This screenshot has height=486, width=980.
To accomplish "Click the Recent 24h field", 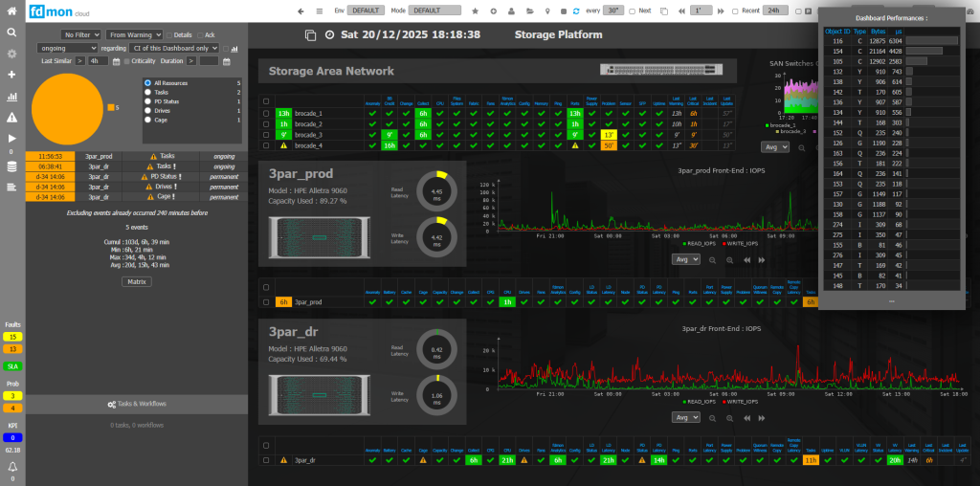I will [775, 11].
